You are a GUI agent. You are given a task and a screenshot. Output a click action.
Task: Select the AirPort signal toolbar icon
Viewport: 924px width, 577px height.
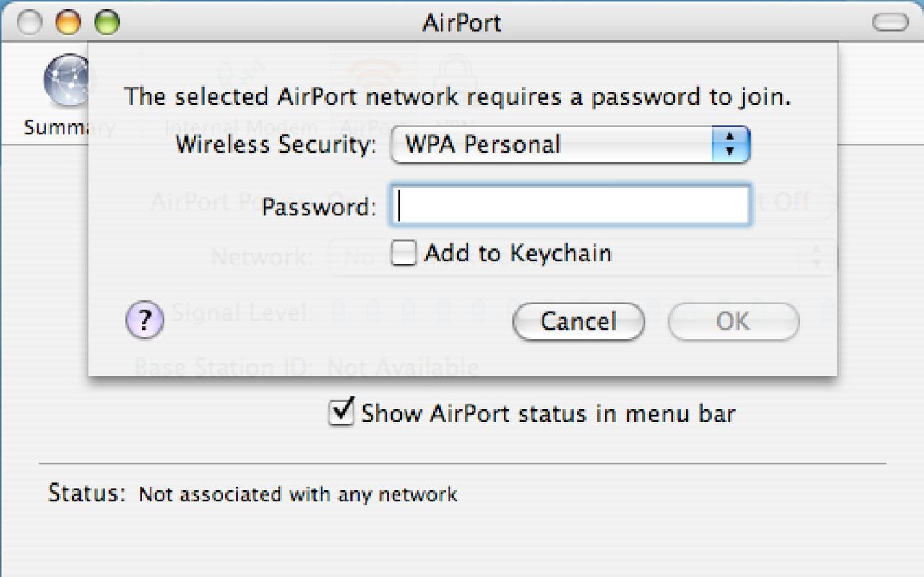click(373, 76)
